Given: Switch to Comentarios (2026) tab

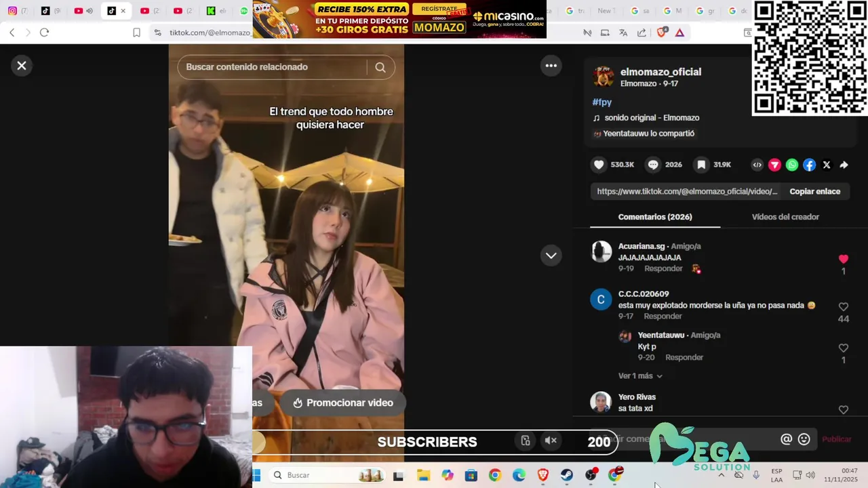Looking at the screenshot, I should click(x=655, y=217).
